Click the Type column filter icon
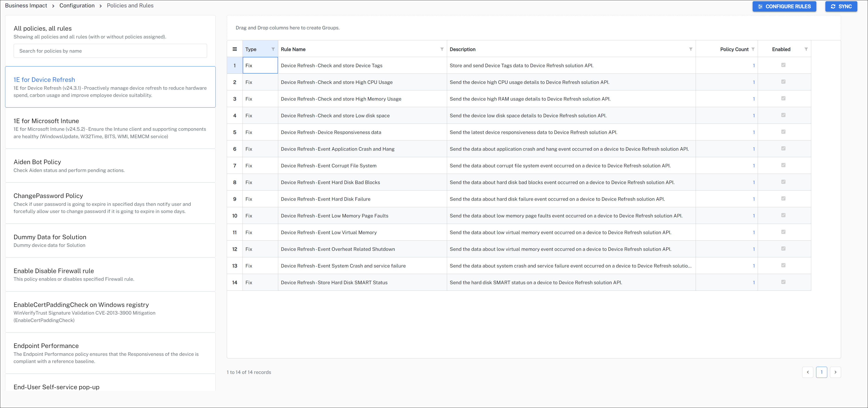Viewport: 868px width, 408px height. [x=273, y=49]
